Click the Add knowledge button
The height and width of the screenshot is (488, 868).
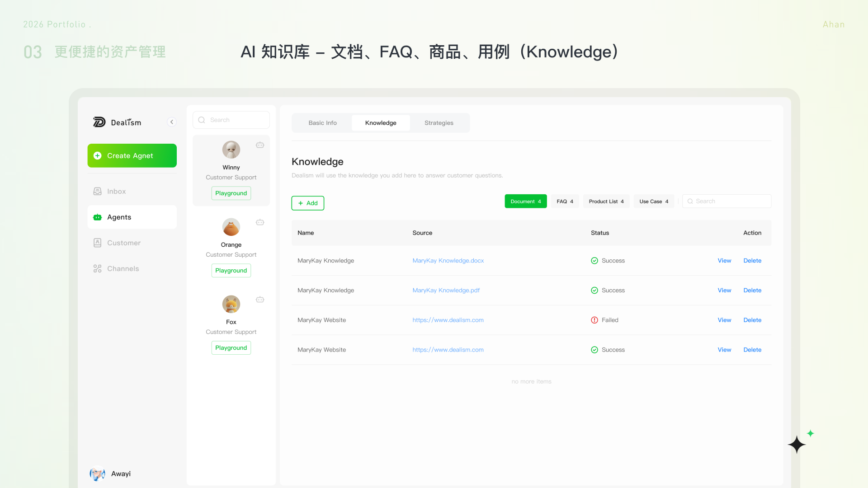tap(307, 203)
